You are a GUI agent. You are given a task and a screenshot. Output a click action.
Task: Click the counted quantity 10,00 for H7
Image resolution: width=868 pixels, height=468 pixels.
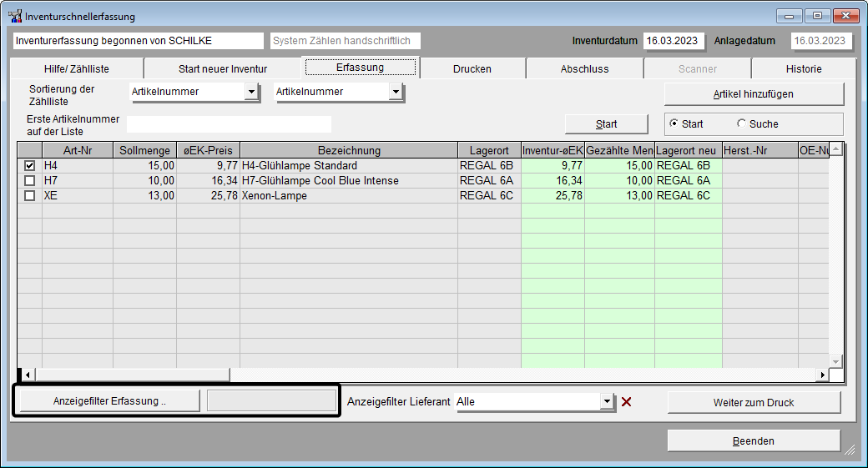(619, 180)
